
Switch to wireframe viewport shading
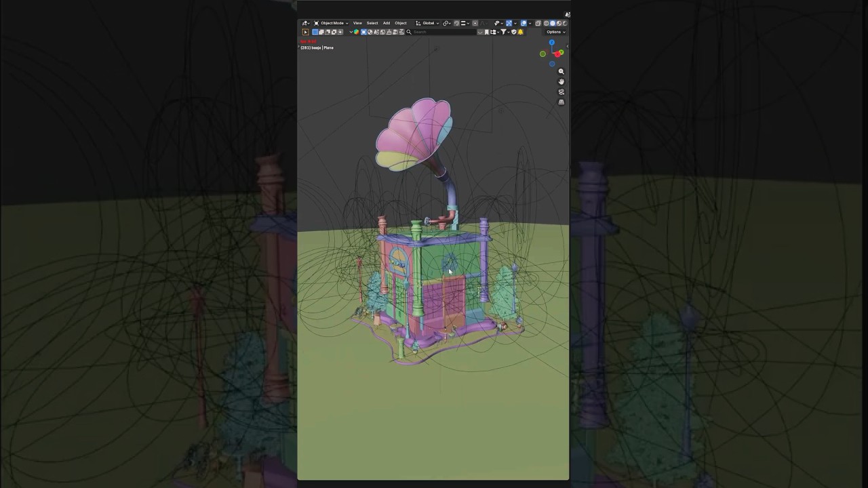546,23
